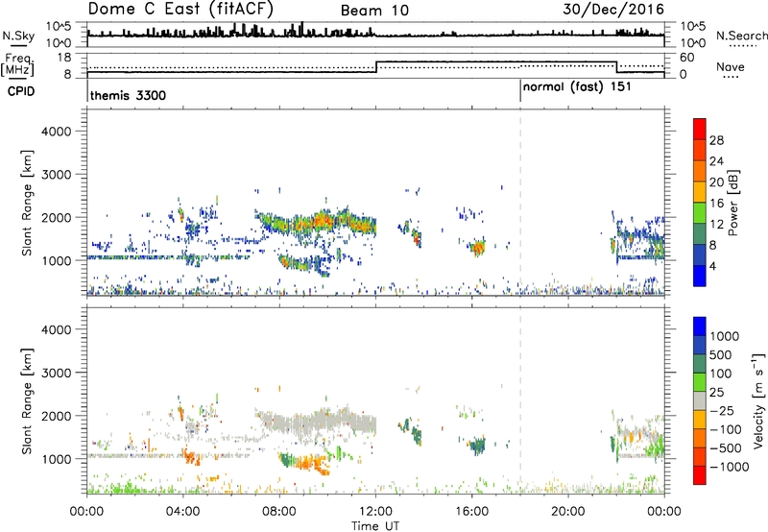
Task: Select the 'N.Search' legend label
Action: point(741,36)
